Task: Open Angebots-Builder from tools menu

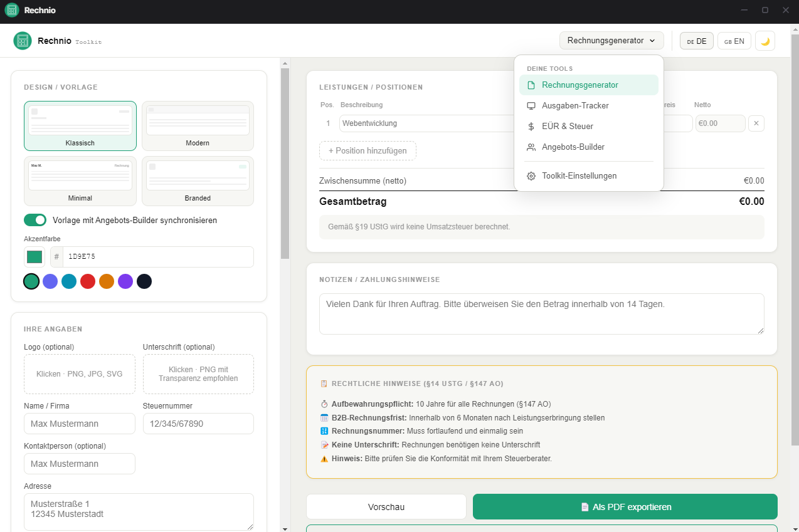Action: pos(589,147)
